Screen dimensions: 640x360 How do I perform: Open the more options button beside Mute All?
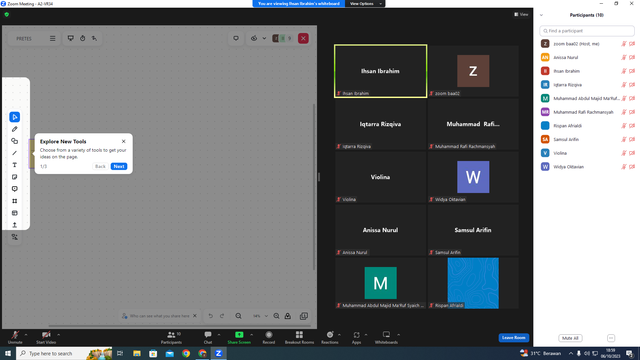tap(611, 338)
